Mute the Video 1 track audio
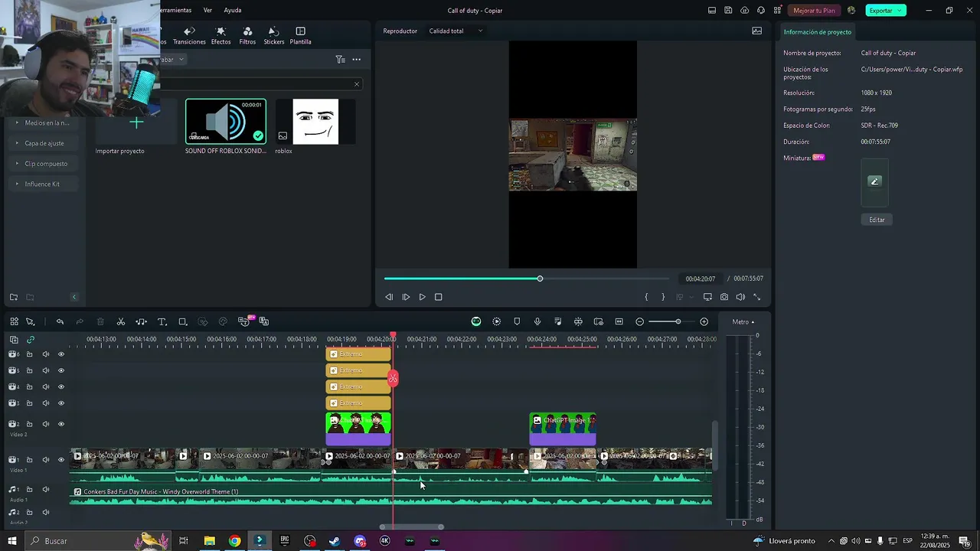The image size is (980, 551). 45,460
